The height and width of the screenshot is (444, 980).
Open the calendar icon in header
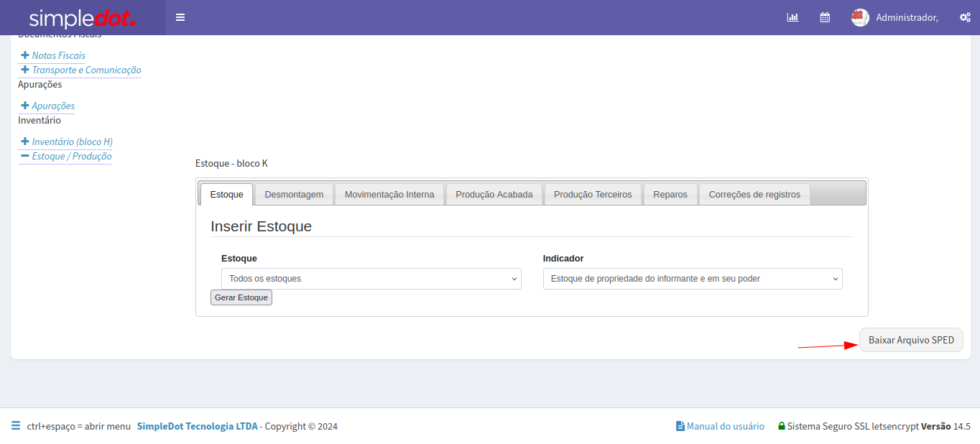(825, 17)
